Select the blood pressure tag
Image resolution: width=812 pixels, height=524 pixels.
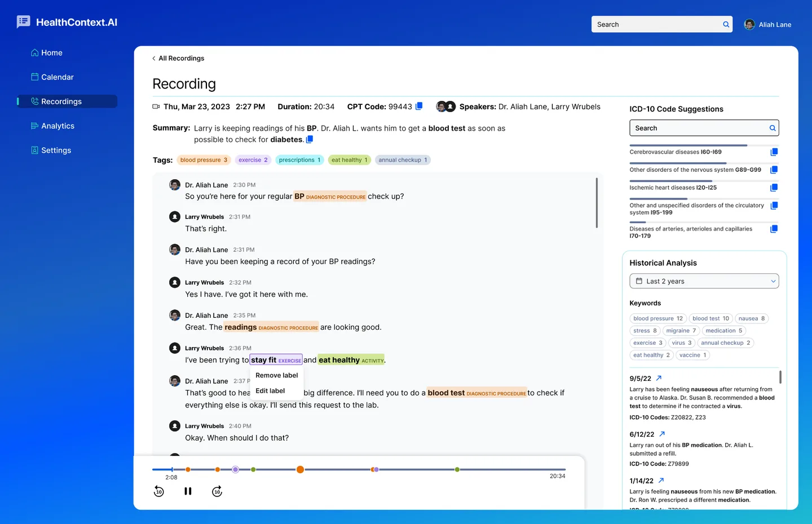coord(204,159)
